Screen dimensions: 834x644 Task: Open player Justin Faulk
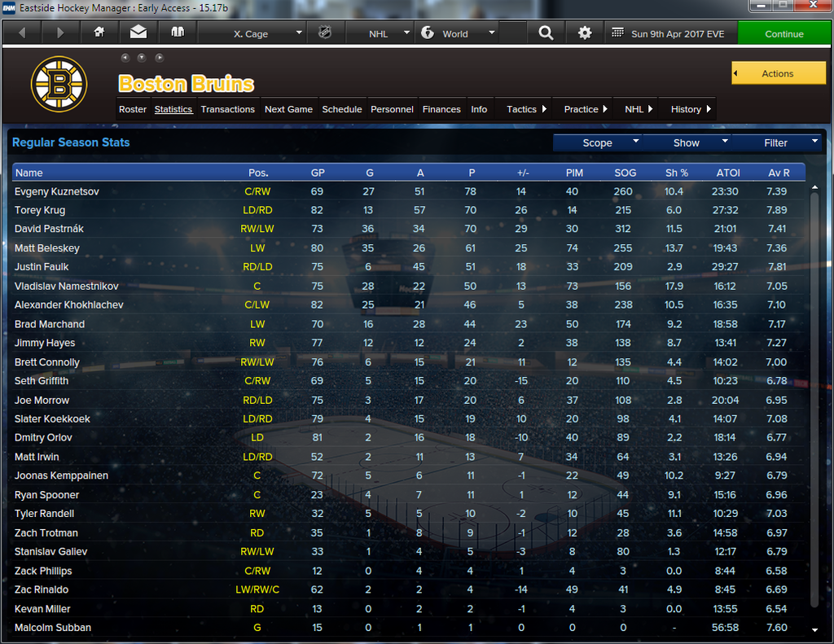click(42, 267)
